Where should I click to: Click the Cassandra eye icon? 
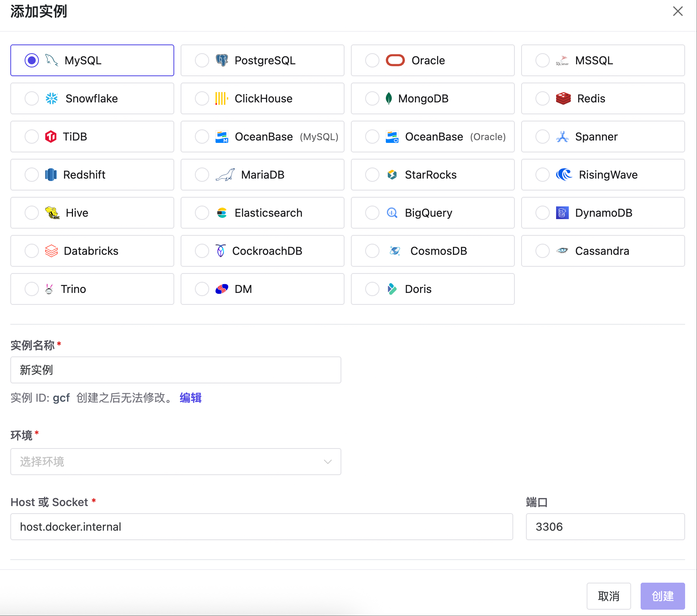[x=562, y=251]
